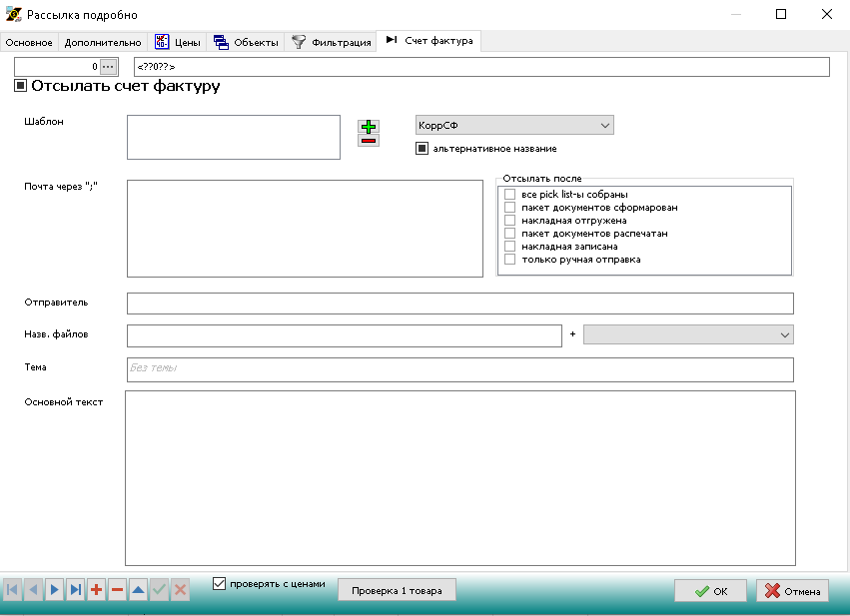The height and width of the screenshot is (616, 850).
Task: Toggle 'Отсылать счет фактуру' checkbox
Action: coord(21,87)
